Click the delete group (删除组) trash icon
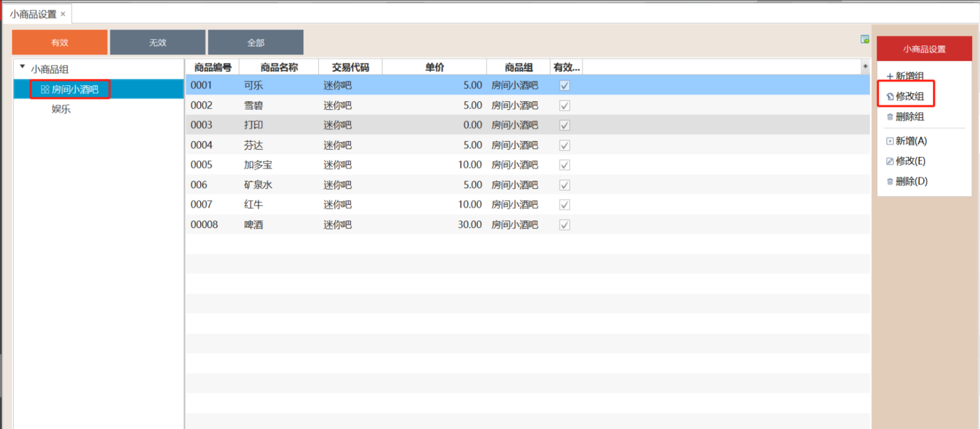This screenshot has width=980, height=429. coord(890,117)
